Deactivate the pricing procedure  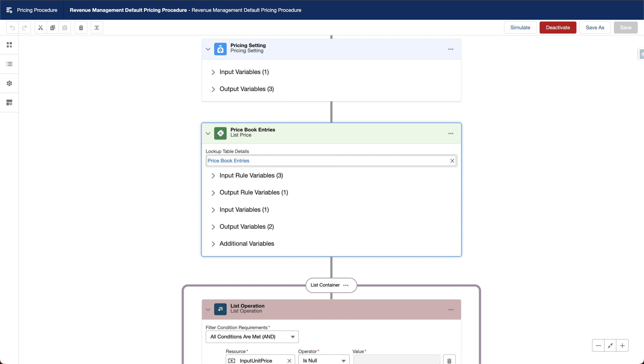(x=557, y=27)
